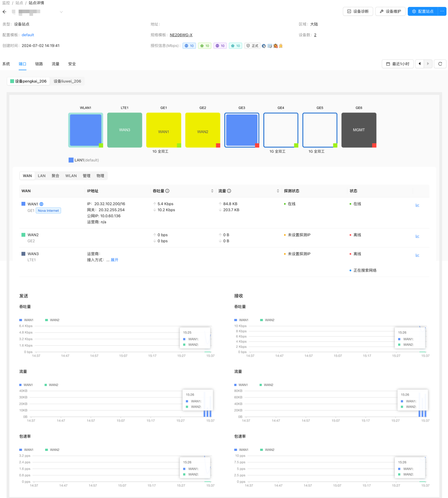The height and width of the screenshot is (498, 448).
Task: Click the 正式 shield license badge
Action: point(252,46)
